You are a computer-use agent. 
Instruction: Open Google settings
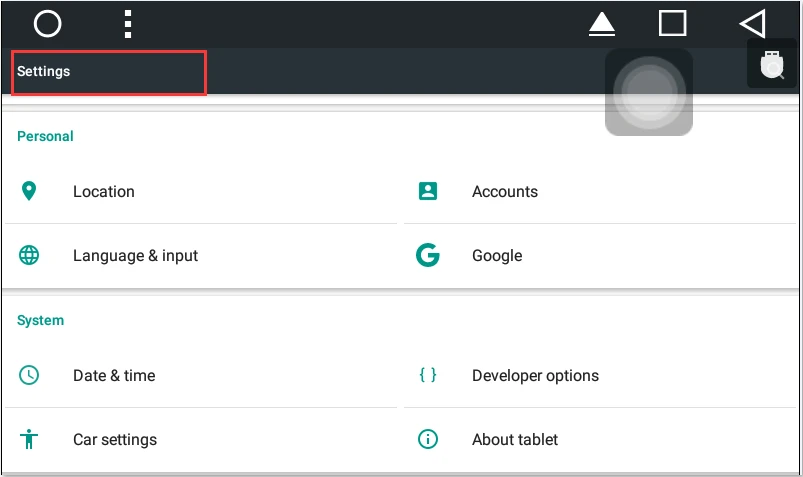(600, 256)
